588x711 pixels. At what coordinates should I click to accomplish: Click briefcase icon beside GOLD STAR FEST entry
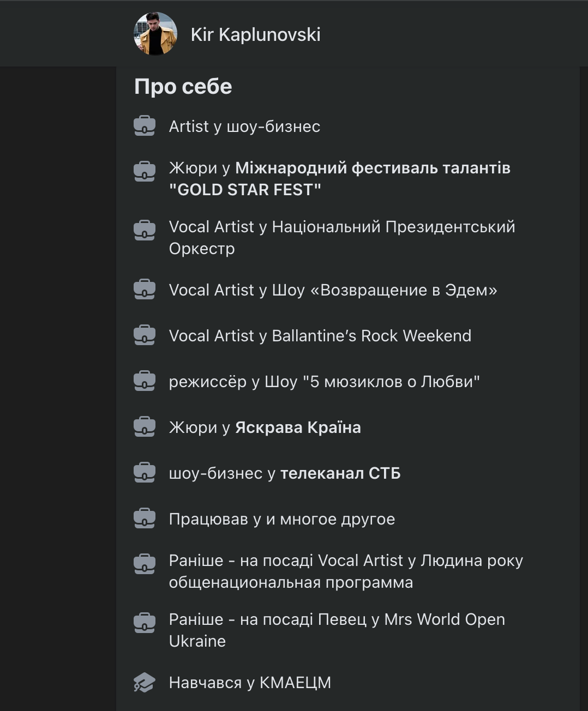pos(145,171)
